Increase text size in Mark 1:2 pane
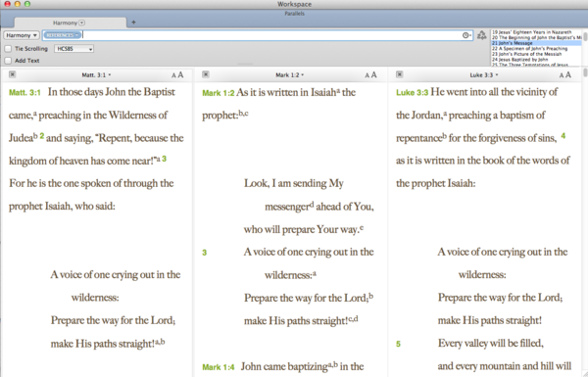588x377 pixels. (x=374, y=74)
